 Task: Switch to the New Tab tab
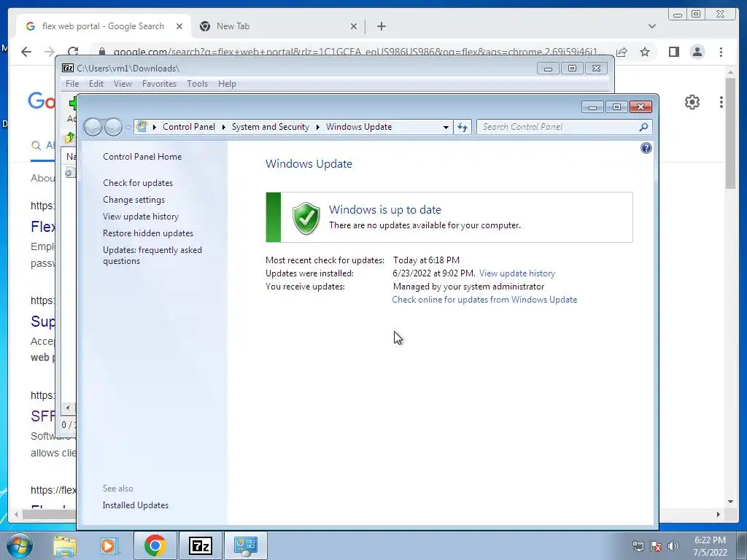coord(278,26)
